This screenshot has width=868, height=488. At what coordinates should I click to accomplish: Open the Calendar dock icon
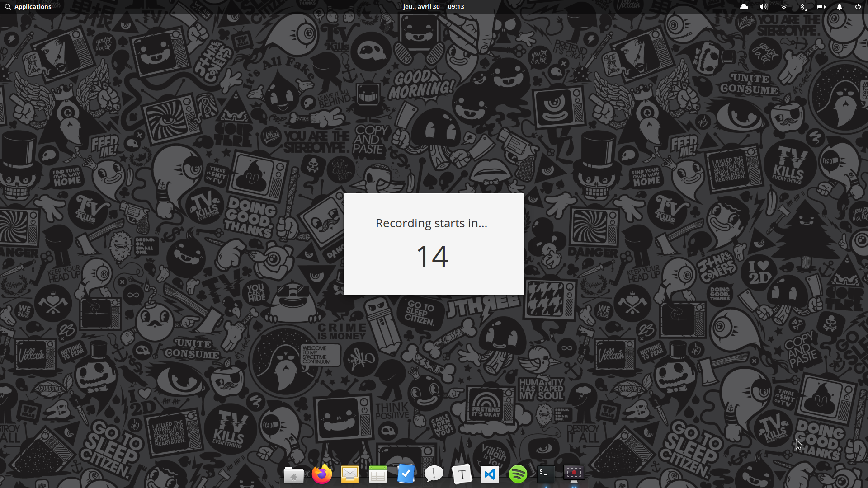point(377,474)
